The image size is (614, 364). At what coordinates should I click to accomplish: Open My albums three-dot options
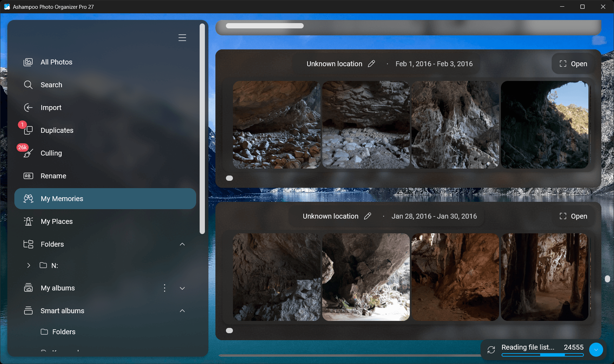pos(165,288)
